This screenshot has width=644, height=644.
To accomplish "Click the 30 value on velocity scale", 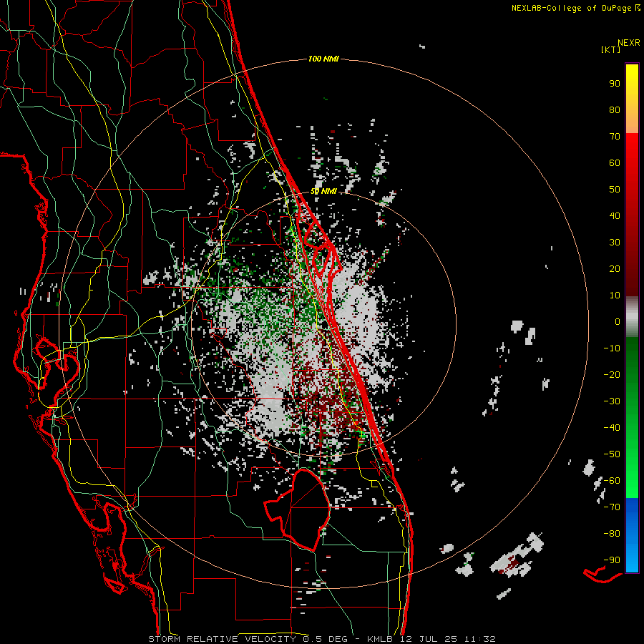I will click(615, 243).
